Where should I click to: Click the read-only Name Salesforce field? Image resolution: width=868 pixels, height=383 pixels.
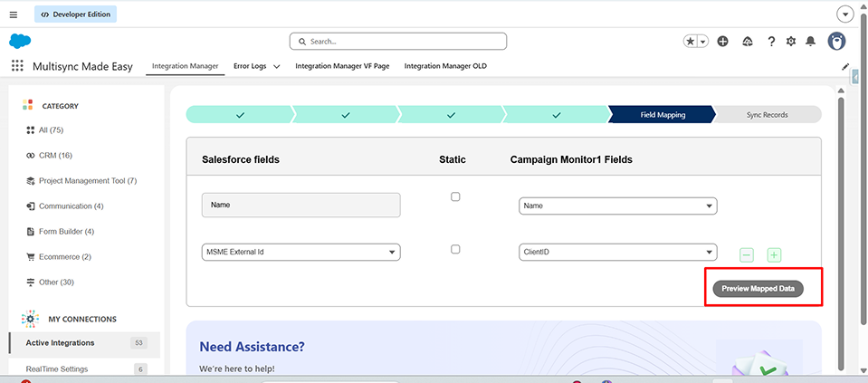[300, 205]
